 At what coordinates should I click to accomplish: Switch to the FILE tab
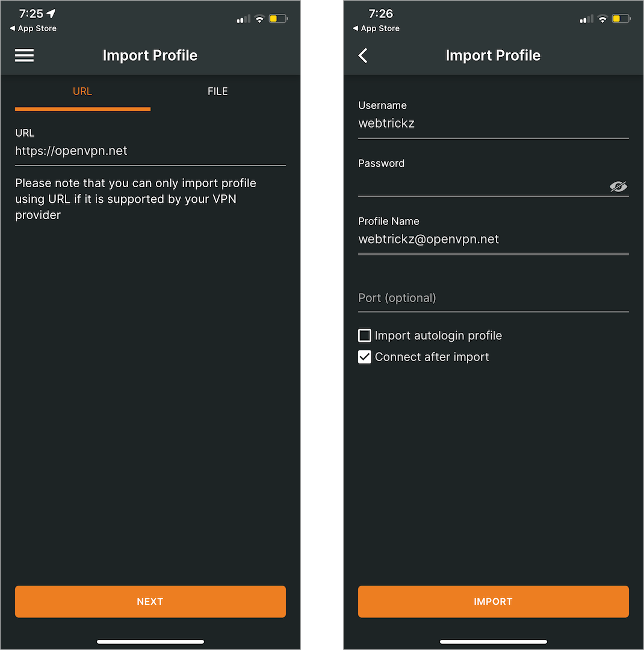coord(218,91)
